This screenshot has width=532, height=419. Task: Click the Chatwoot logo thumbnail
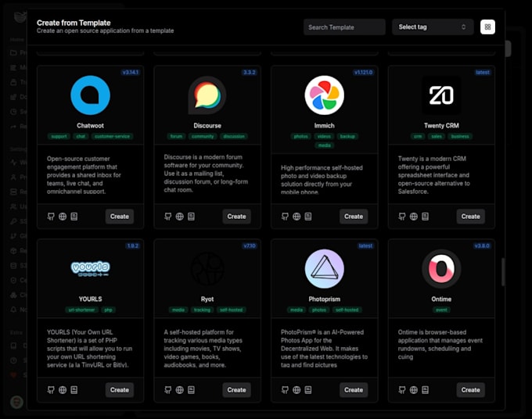[x=90, y=95]
